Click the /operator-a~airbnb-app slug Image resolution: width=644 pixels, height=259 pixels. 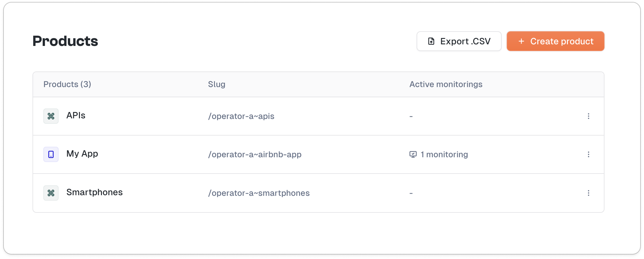(254, 154)
